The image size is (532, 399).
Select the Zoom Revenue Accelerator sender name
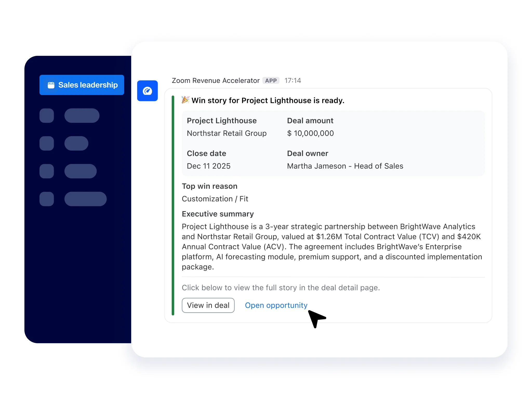[216, 81]
